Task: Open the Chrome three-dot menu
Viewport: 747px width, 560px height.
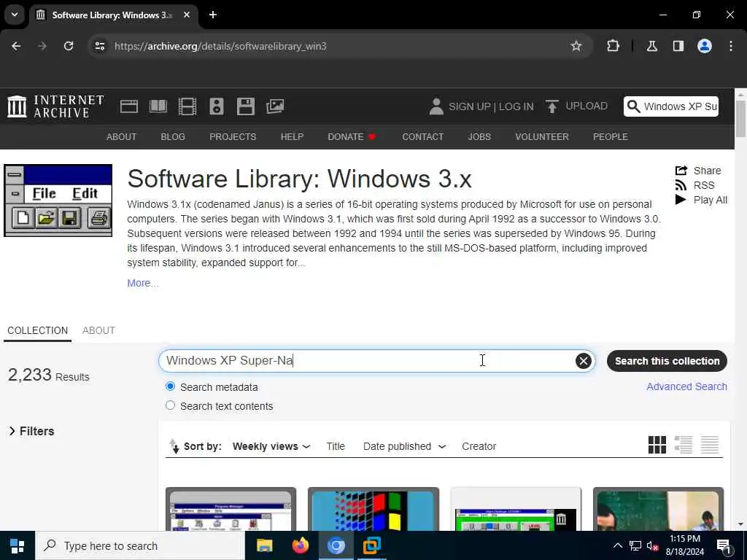Action: (731, 46)
